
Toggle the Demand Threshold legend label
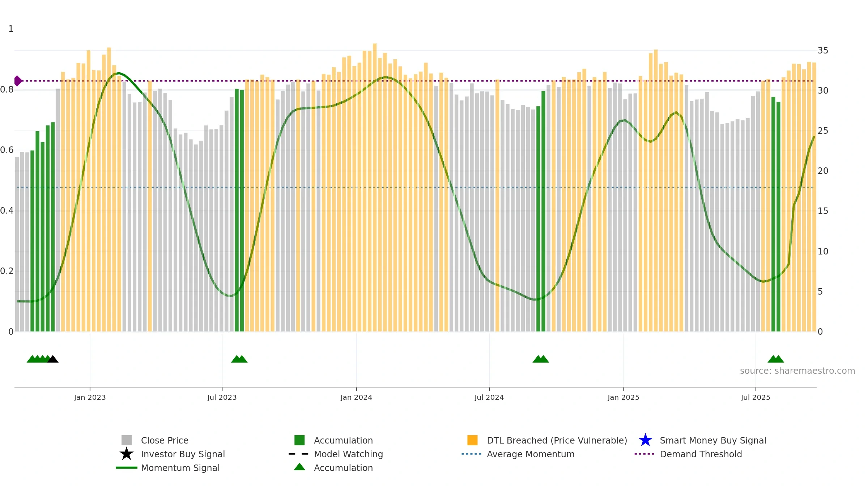[701, 454]
